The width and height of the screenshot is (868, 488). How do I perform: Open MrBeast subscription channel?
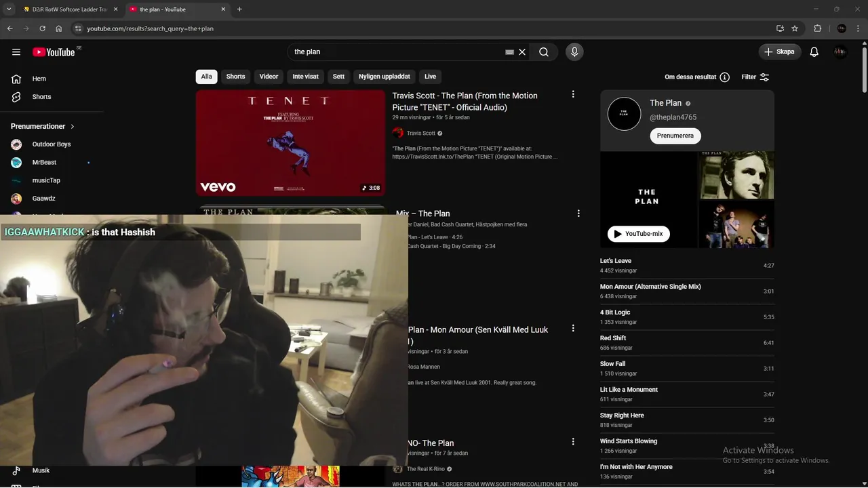tap(44, 163)
